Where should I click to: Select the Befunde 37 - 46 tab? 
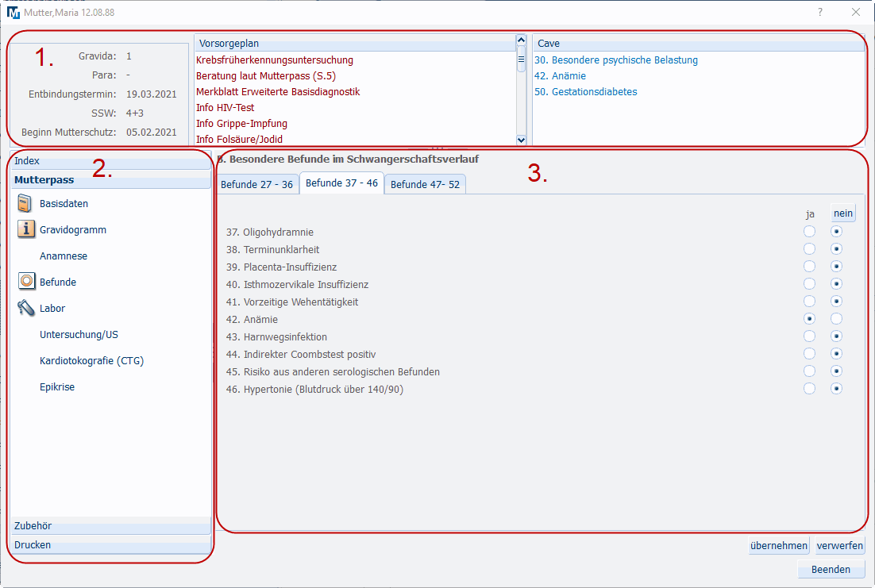341,183
